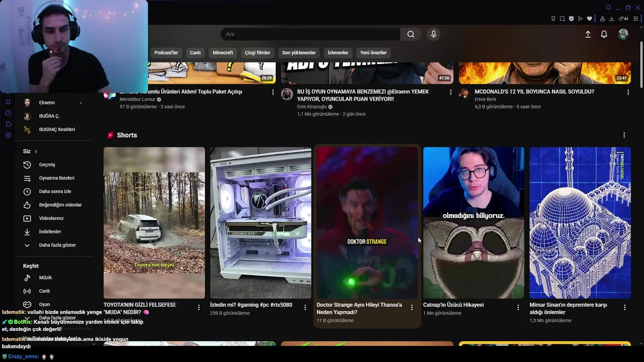Image resolution: width=644 pixels, height=362 pixels.
Task: Open the browser easy setup sliders icon
Action: click(636, 19)
